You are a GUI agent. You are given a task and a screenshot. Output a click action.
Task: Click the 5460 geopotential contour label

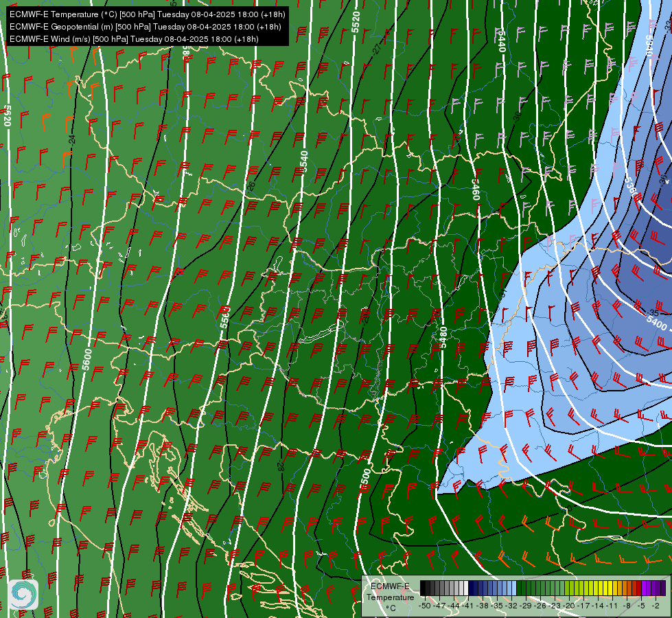pyautogui.click(x=475, y=190)
